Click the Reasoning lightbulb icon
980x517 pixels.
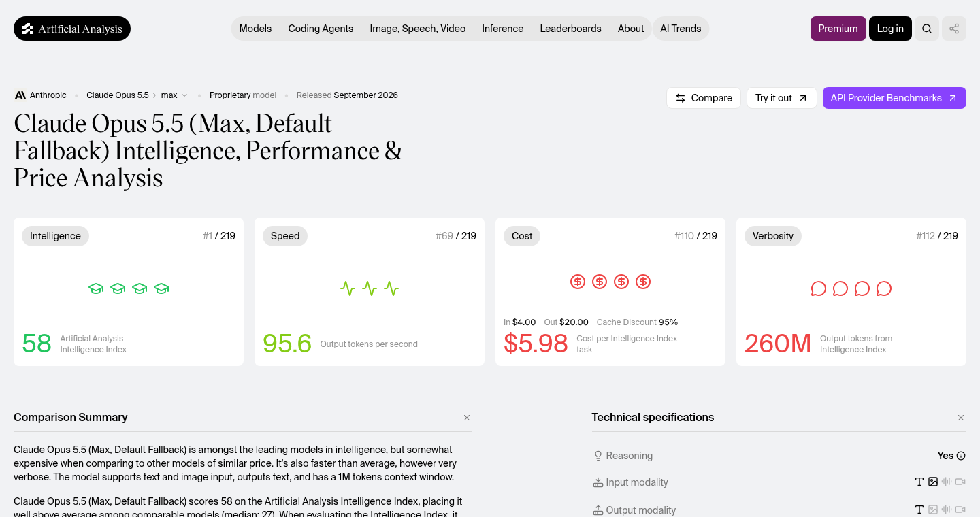[598, 456]
